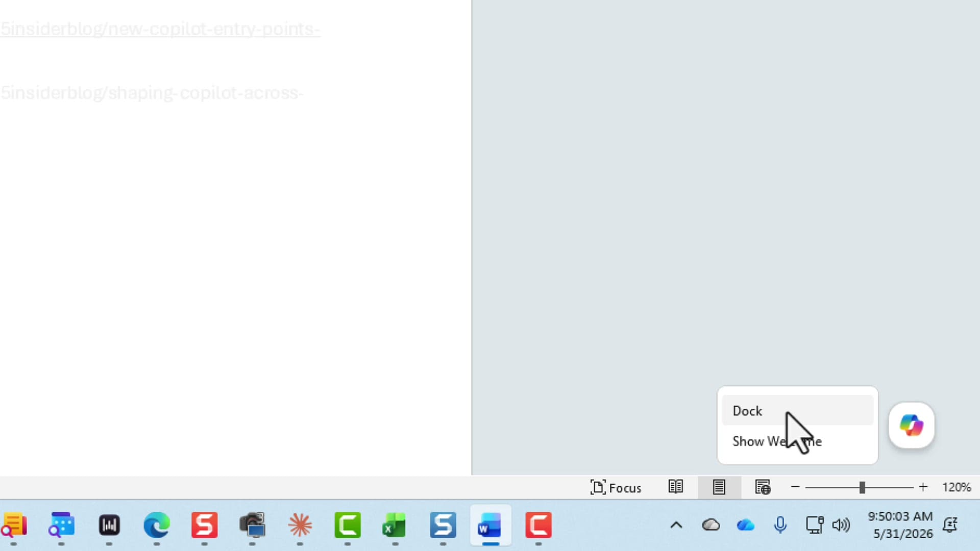Select Print Layout view
Image resolution: width=980 pixels, height=551 pixels.
click(x=719, y=487)
